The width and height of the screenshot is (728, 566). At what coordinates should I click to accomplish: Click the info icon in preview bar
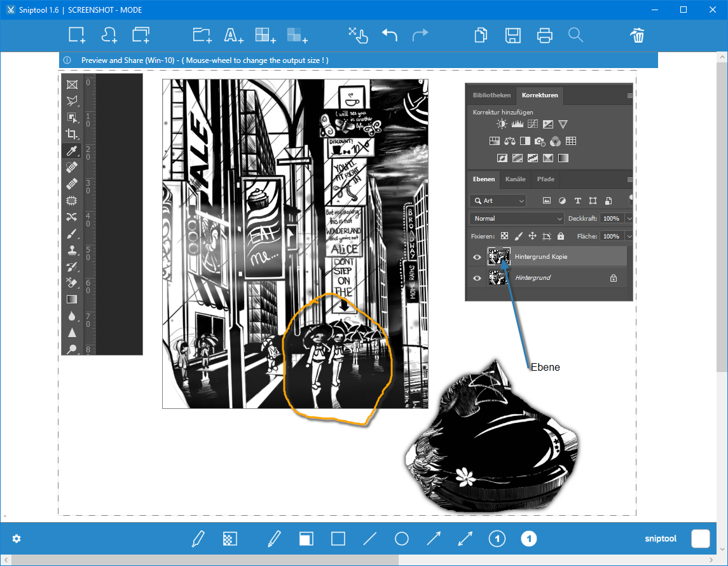click(x=67, y=60)
